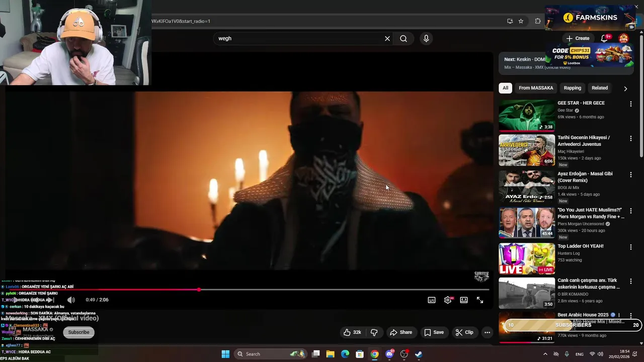This screenshot has height=362, width=644.
Task: Click the progress bar scrubber handle
Action: tap(199, 290)
